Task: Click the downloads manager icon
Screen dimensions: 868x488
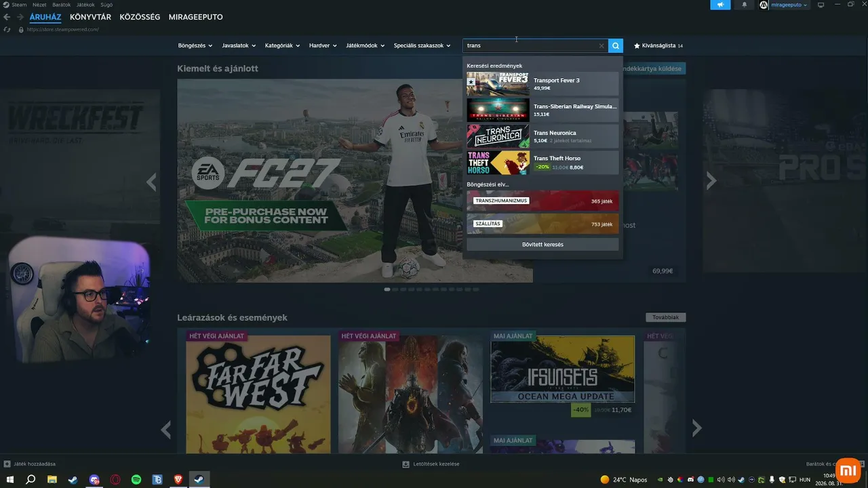Action: tap(406, 464)
